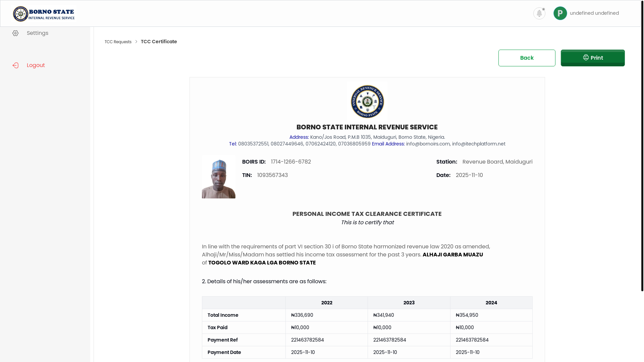This screenshot has width=644, height=362.
Task: Click 2024 Tax Paid ₦10,000 cell
Action: click(x=491, y=327)
